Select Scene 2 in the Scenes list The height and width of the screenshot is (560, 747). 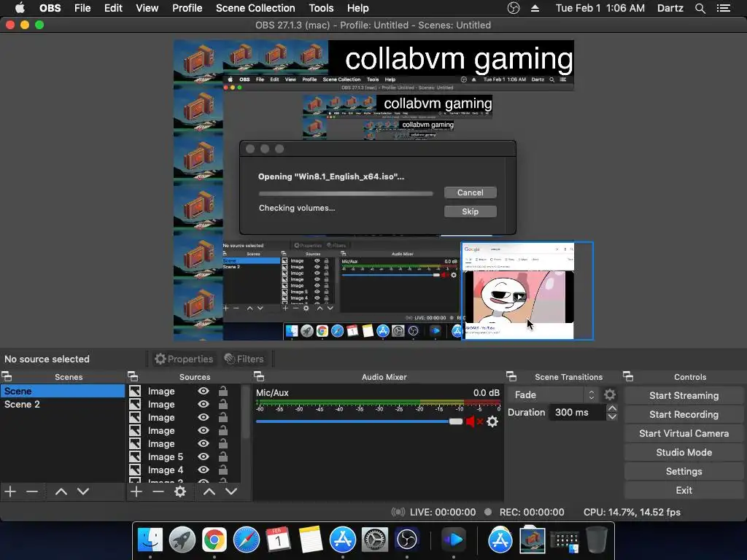[x=62, y=404]
